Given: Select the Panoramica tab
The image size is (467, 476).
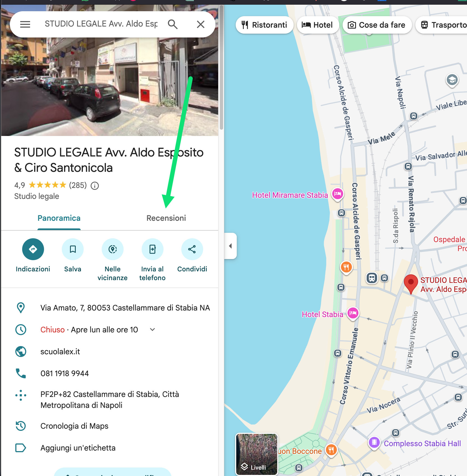Looking at the screenshot, I should 59,218.
